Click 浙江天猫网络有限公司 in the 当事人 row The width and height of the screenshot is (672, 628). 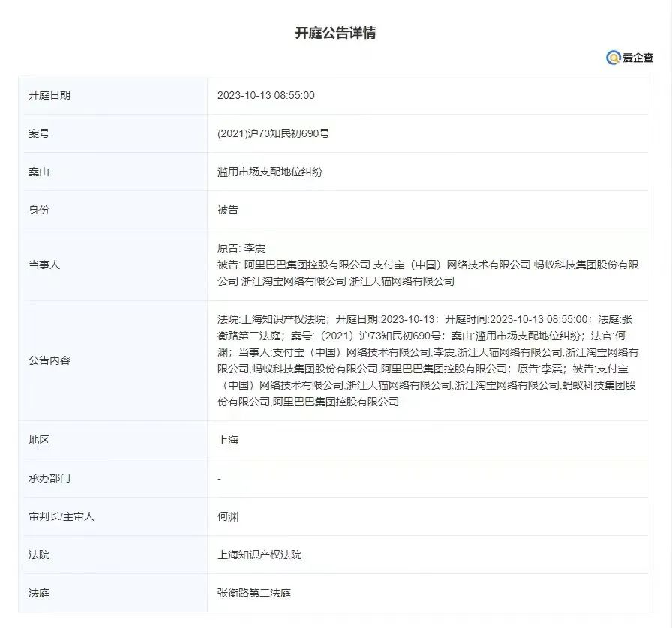pyautogui.click(x=402, y=281)
